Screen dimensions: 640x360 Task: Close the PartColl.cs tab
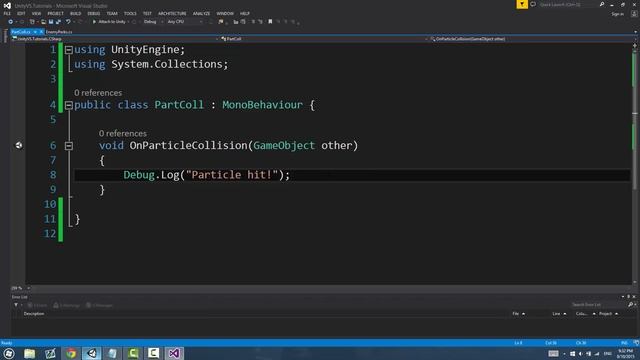pos(41,32)
